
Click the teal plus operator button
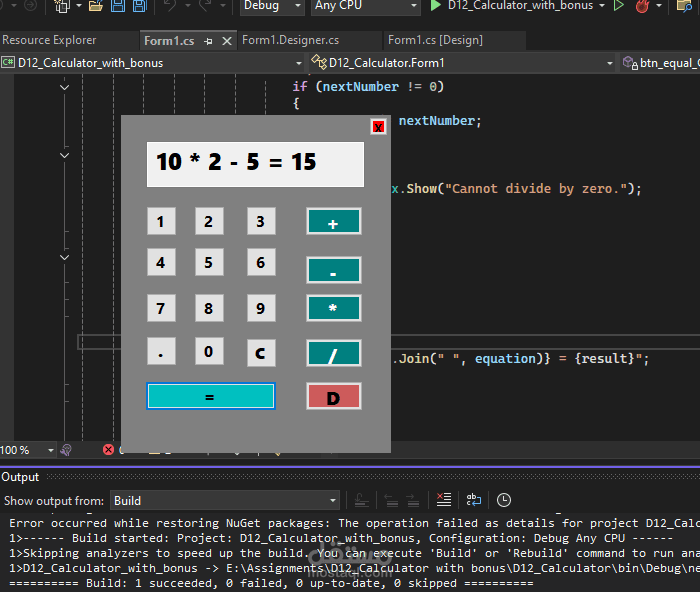coord(333,221)
